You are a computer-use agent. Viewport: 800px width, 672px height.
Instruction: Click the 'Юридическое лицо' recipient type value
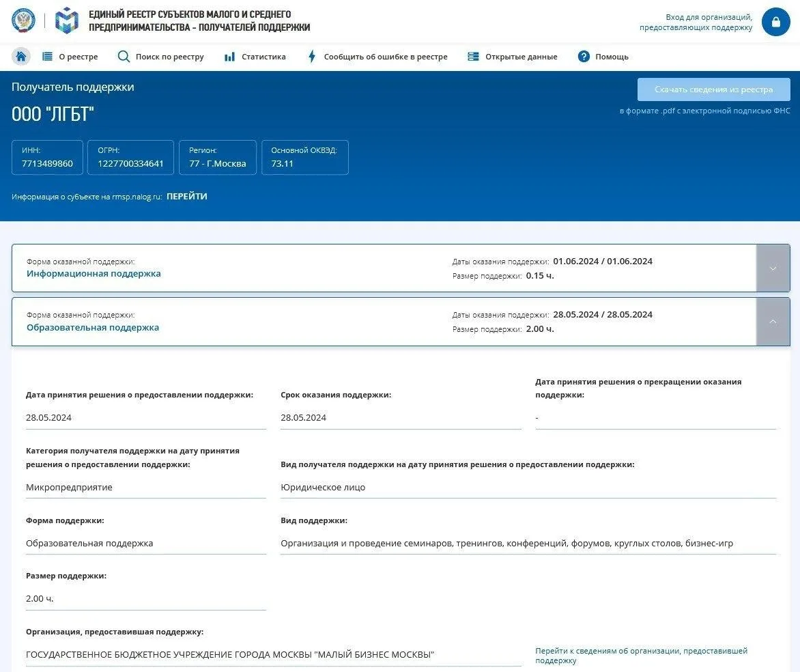(323, 487)
